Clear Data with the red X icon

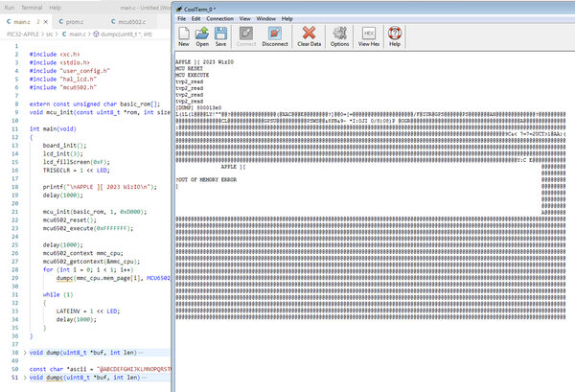tap(310, 36)
